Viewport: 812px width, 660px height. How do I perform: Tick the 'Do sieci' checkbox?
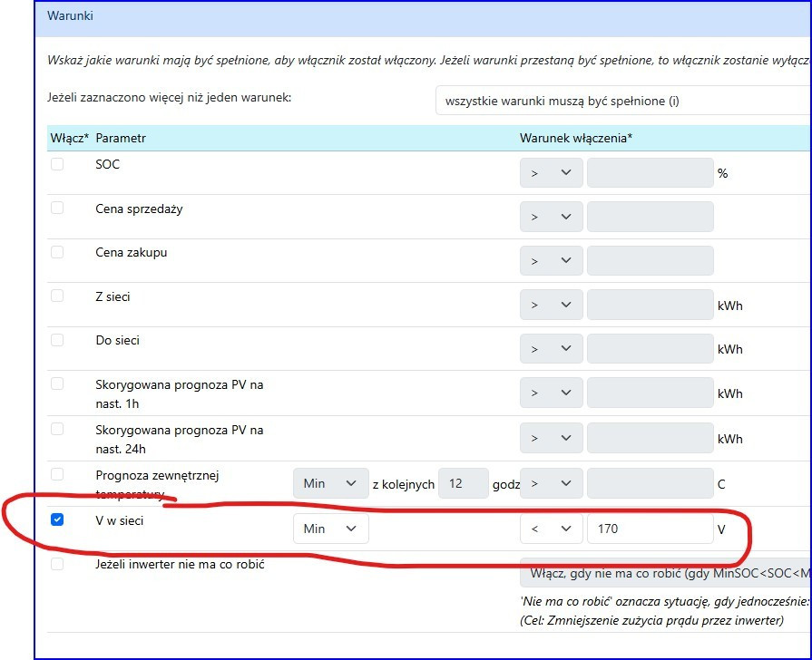[x=57, y=339]
